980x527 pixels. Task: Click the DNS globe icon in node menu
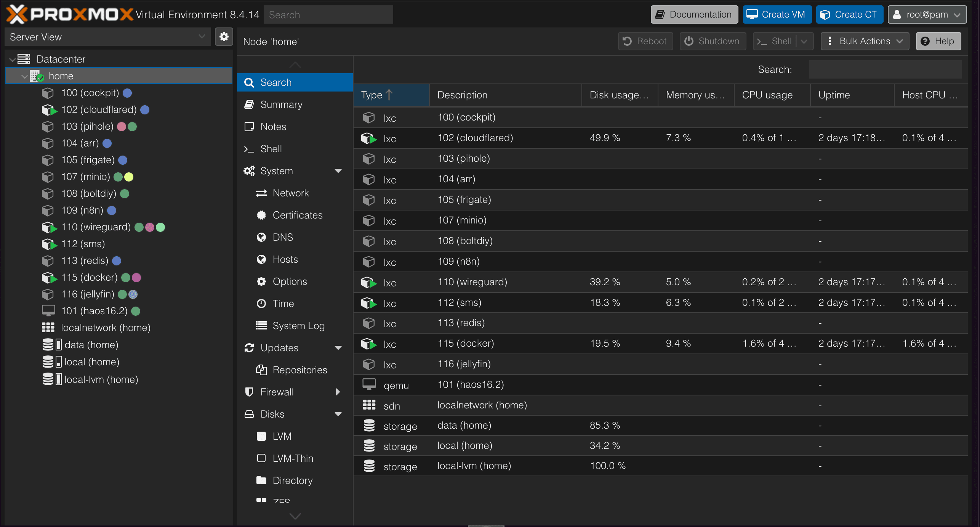tap(261, 237)
